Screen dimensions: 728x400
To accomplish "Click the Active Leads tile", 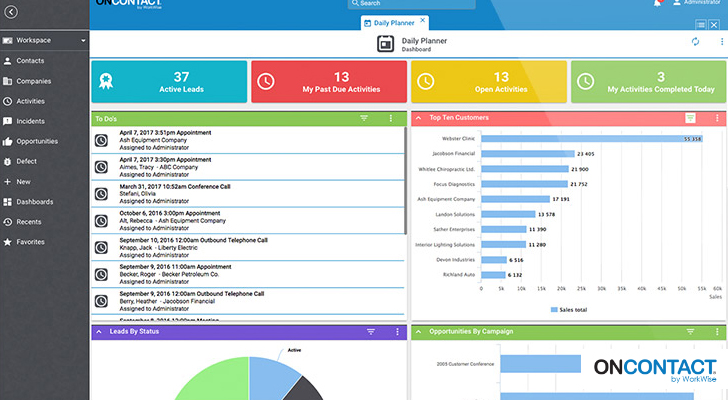I will tap(168, 82).
